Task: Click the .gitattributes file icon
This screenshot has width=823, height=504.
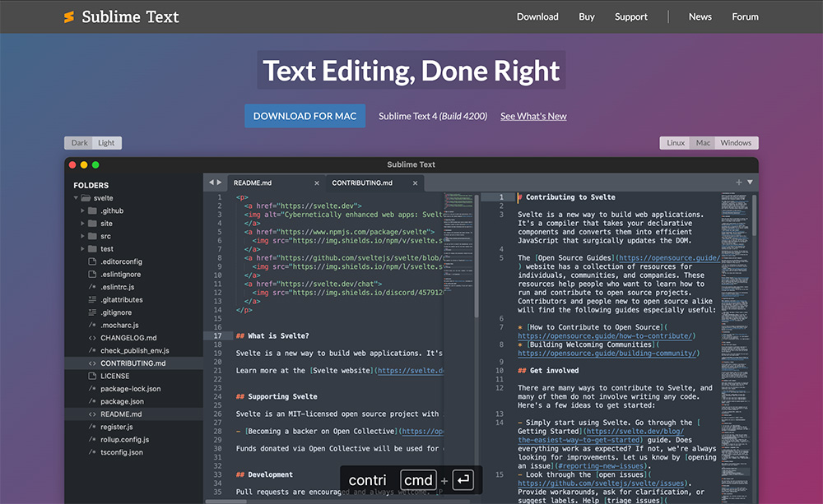Action: [92, 299]
